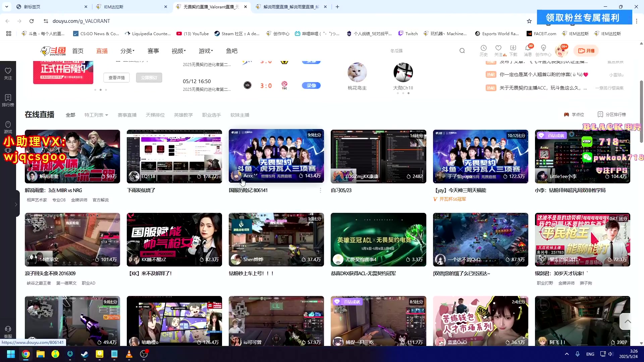Screen dimensions: 644x362
Task: Click the page vertical scrollbar
Action: 641,111
